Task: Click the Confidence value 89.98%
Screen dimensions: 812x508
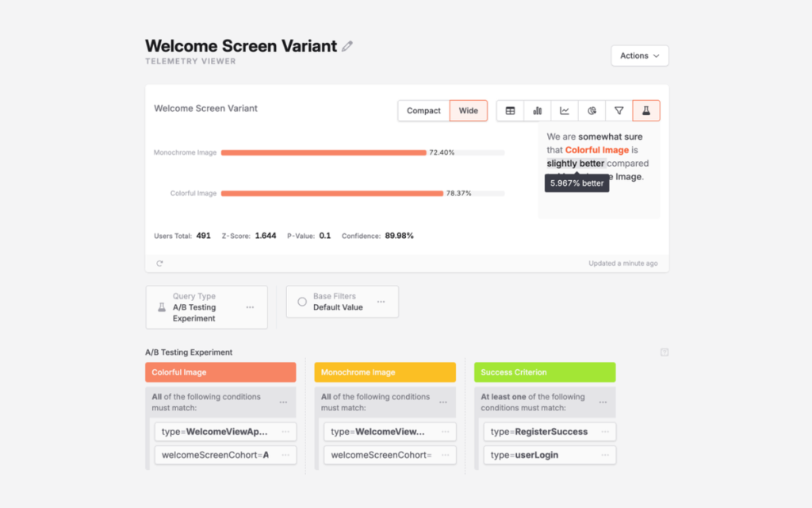Action: [400, 236]
